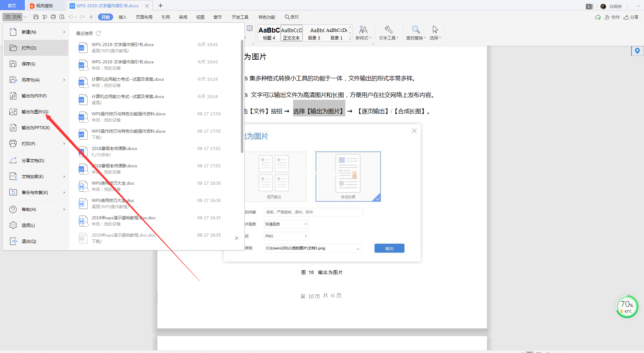Click the location pin side panel icon

click(637, 51)
